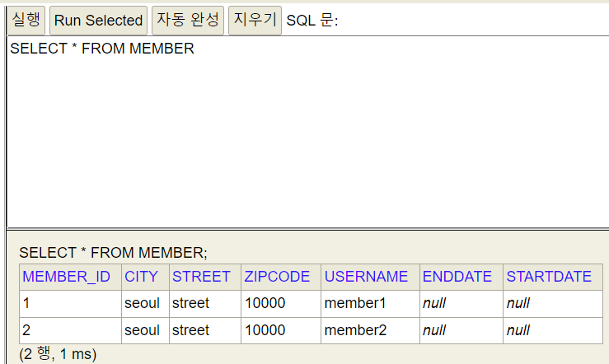Image resolution: width=609 pixels, height=364 pixels.
Task: Click the result query text 'SELECT * FROM MEMBER;'
Action: pos(113,253)
